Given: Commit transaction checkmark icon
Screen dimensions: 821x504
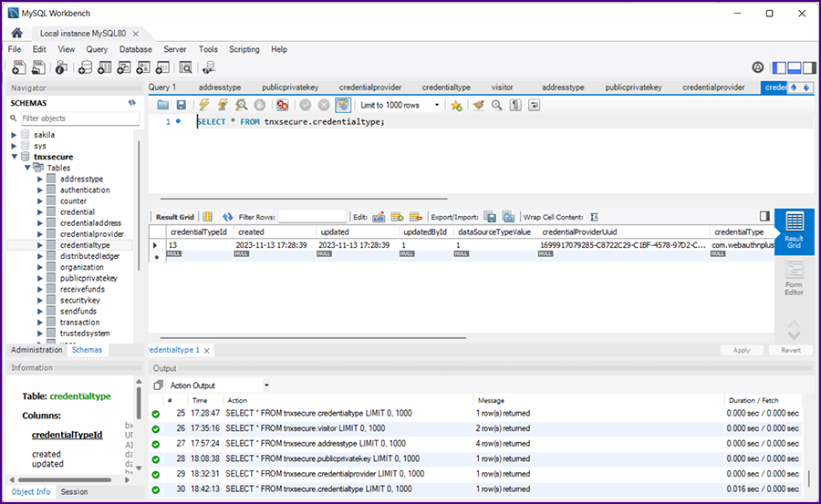Looking at the screenshot, I should coord(306,105).
